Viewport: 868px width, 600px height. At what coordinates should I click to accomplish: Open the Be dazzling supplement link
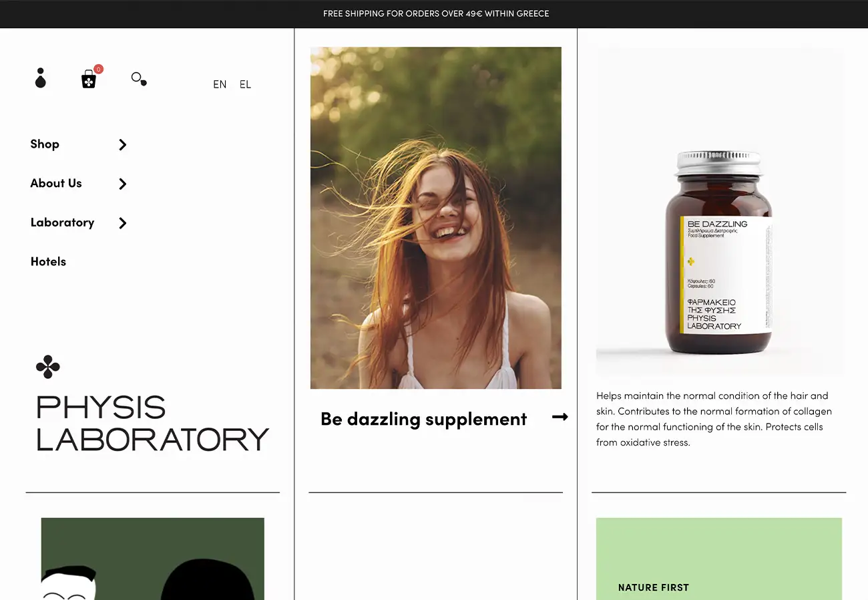(x=424, y=419)
